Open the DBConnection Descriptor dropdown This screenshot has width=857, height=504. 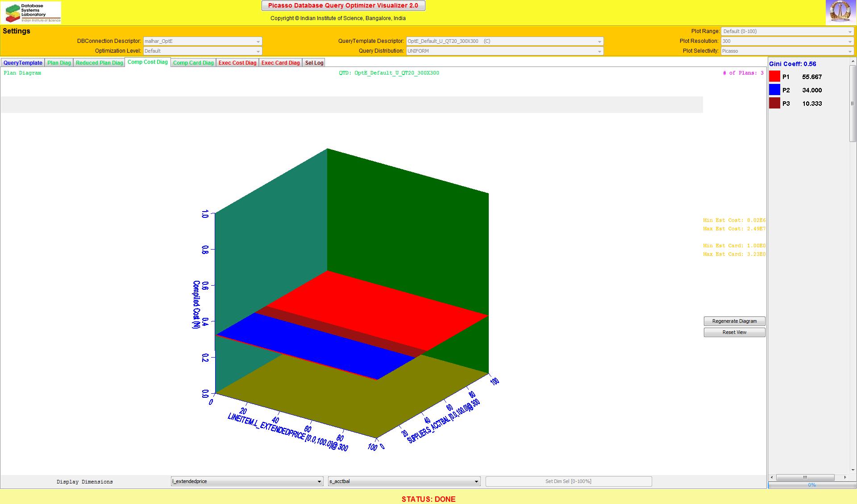tap(202, 41)
